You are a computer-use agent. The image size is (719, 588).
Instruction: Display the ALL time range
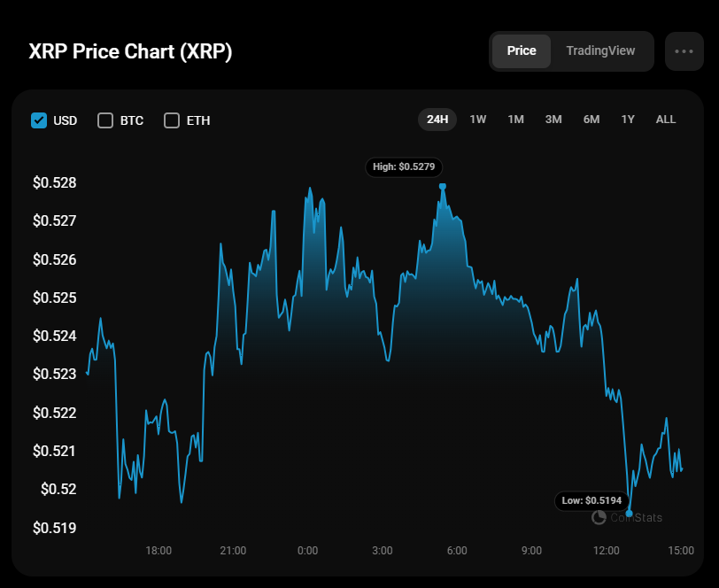pyautogui.click(x=666, y=120)
